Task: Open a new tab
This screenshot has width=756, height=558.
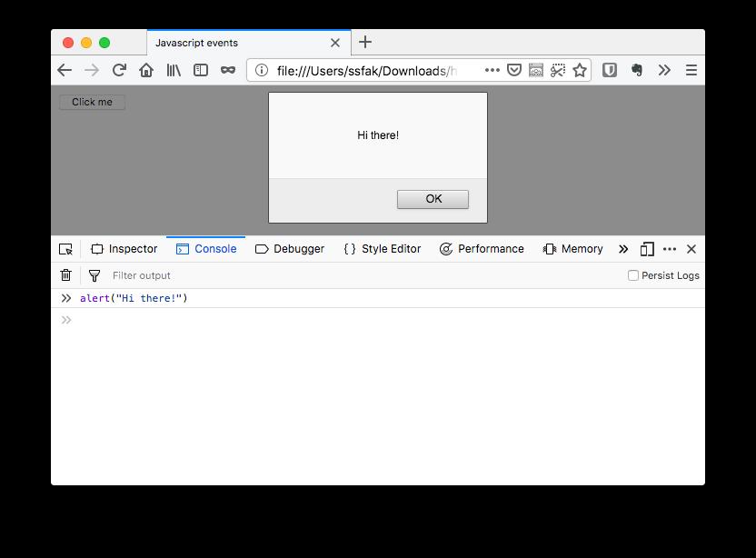Action: click(365, 42)
